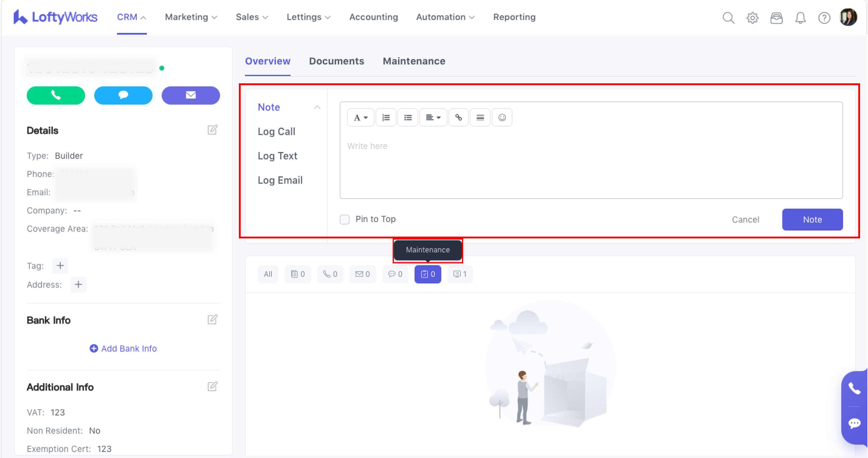Click the purple email envelope button

191,95
